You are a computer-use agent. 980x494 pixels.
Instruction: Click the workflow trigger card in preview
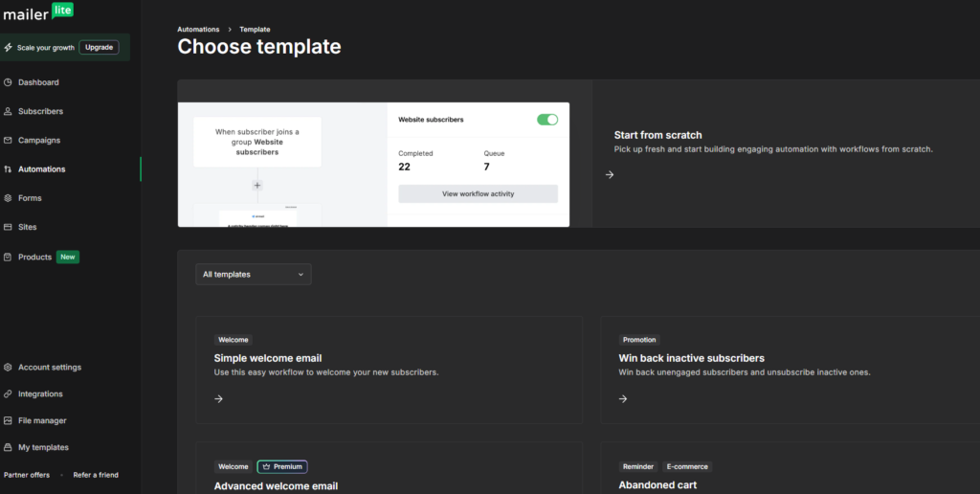256,142
